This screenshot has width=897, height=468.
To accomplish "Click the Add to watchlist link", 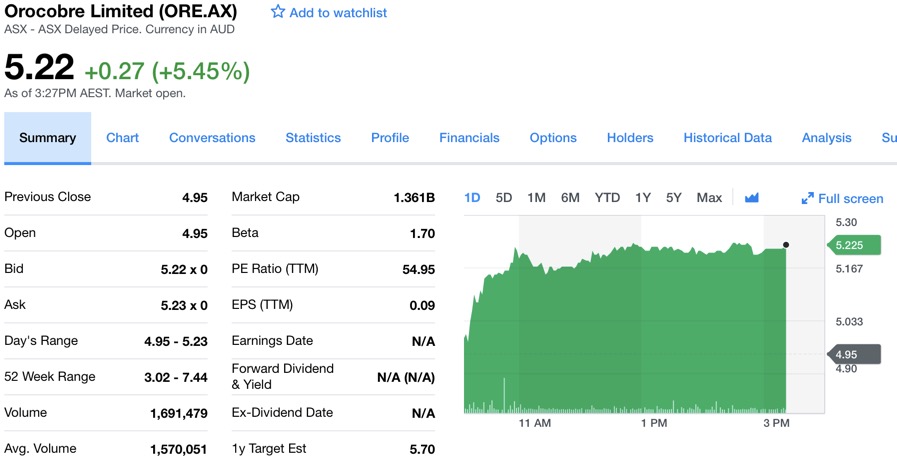I will coord(338,13).
